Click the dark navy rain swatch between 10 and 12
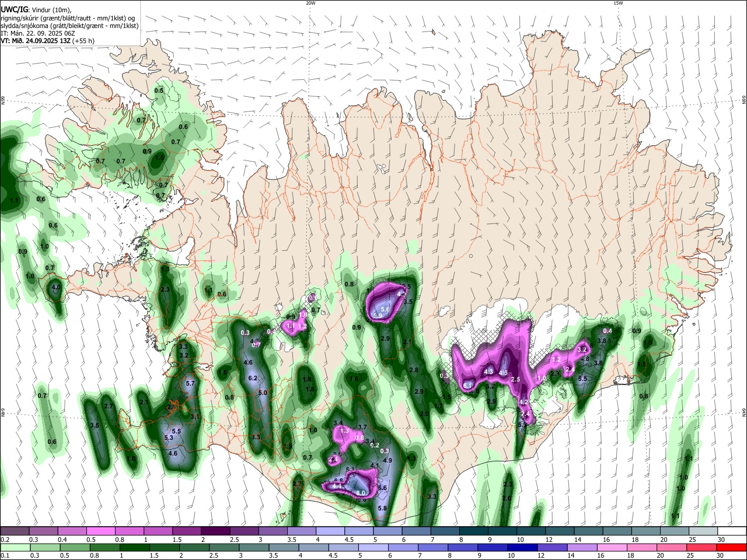Viewport: 747px width, 560px height. pos(522,547)
